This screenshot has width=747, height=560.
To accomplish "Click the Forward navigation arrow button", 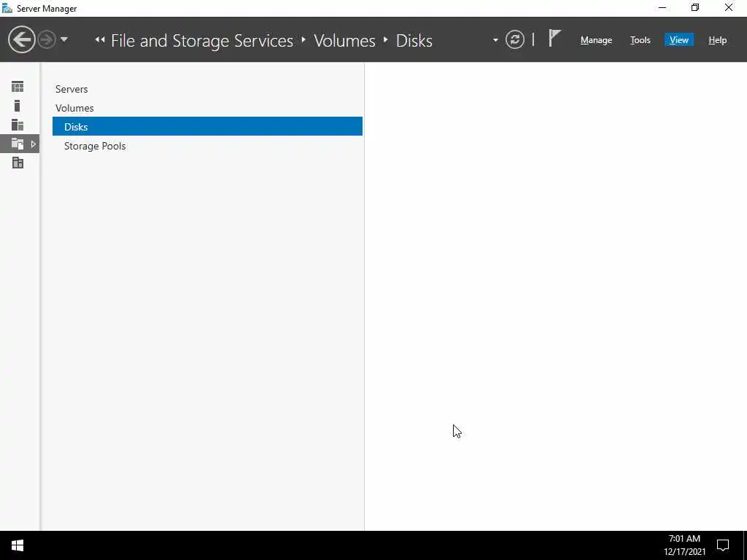I will [47, 39].
